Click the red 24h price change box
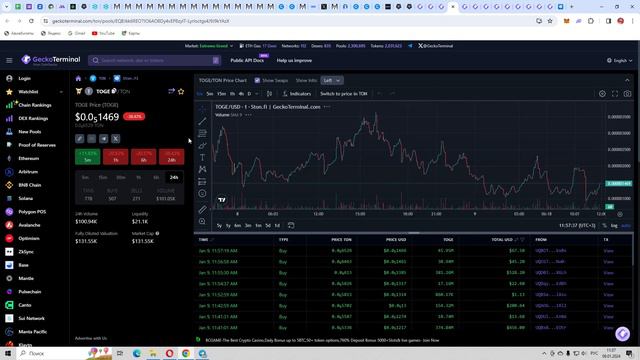640x360 pixels. coord(171,157)
